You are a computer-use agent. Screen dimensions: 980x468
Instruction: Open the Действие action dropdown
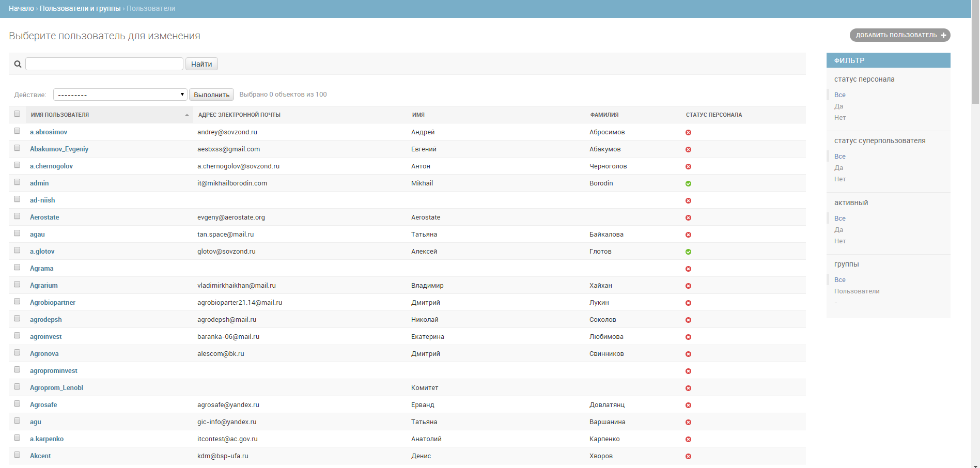click(120, 95)
